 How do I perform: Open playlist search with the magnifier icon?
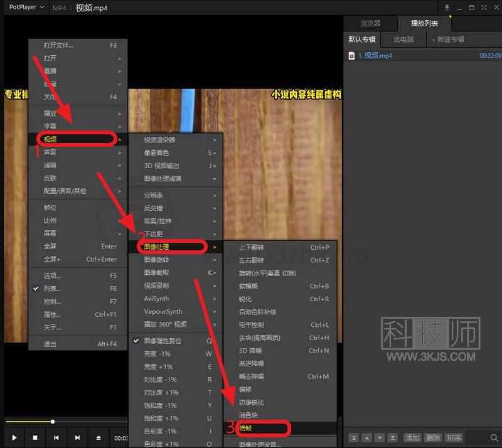click(494, 437)
